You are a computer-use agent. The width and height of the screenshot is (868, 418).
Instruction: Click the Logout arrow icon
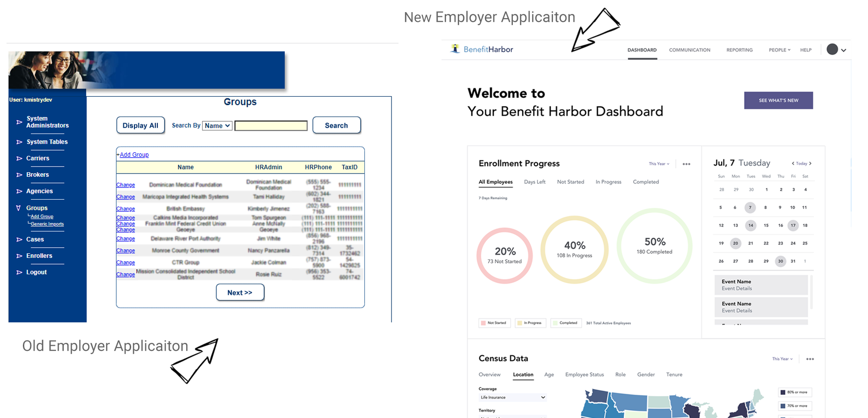tap(19, 272)
